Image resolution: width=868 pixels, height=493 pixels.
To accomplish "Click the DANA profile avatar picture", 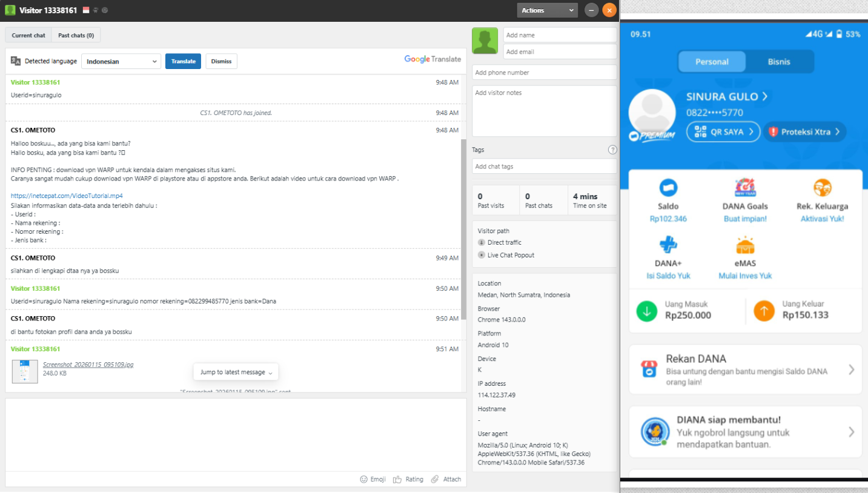I will 652,113.
